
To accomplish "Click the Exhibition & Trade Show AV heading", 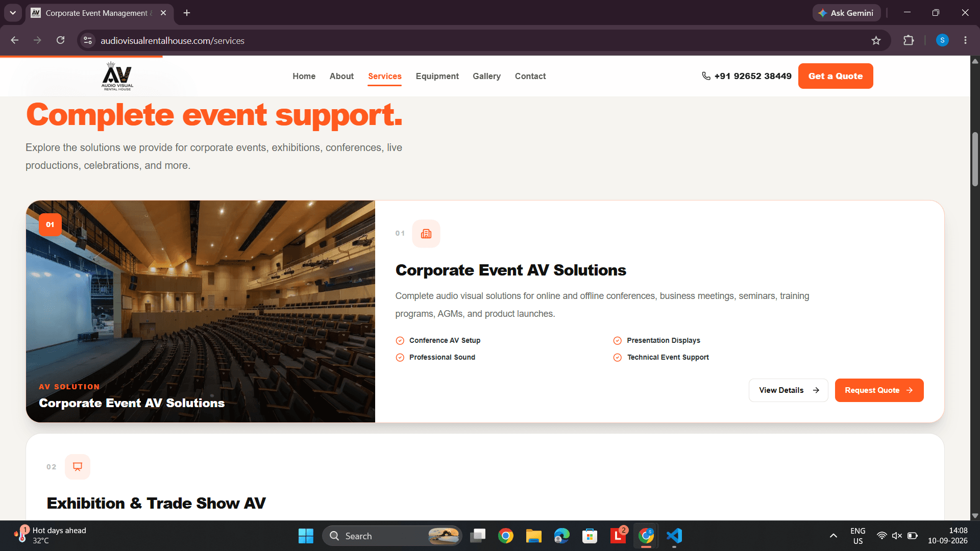I will [156, 504].
